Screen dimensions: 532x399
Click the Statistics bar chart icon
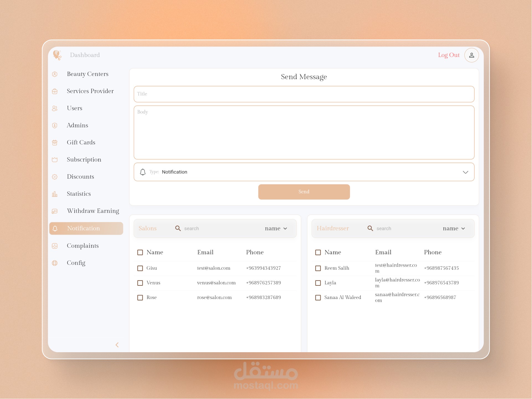click(55, 194)
